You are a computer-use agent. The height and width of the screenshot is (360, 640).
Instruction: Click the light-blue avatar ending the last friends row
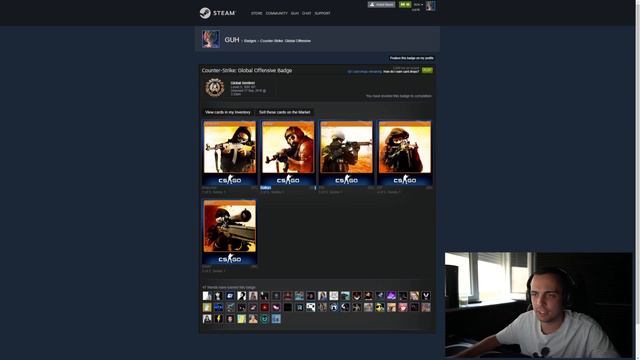[x=276, y=318]
